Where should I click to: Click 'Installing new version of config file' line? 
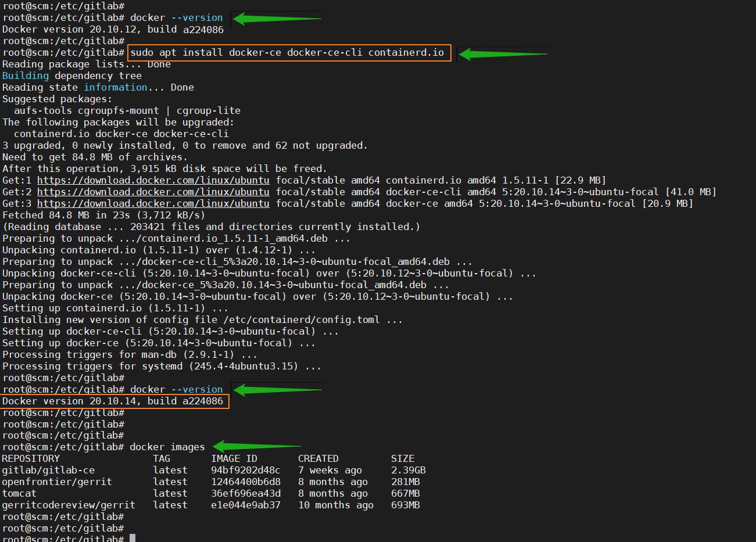pyautogui.click(x=202, y=320)
